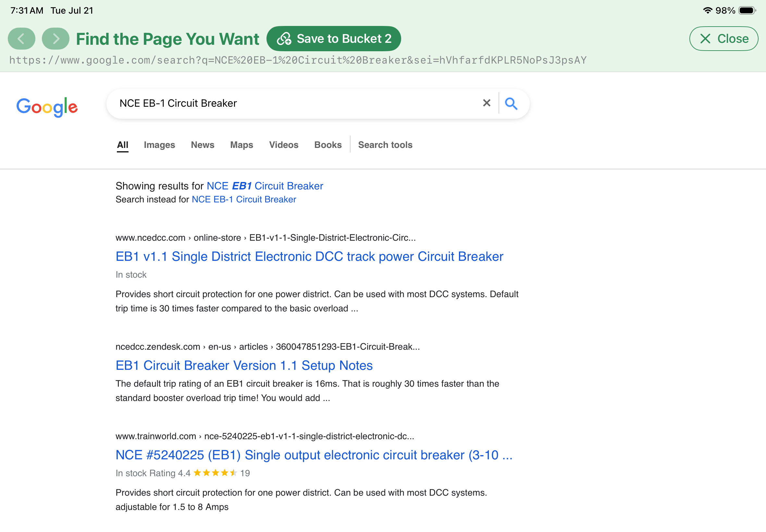The image size is (766, 532).
Task: Check the battery icon in status bar
Action: click(747, 10)
